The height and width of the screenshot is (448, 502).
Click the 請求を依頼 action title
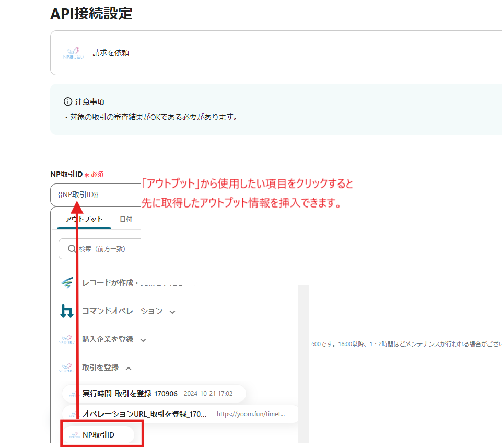pos(111,53)
